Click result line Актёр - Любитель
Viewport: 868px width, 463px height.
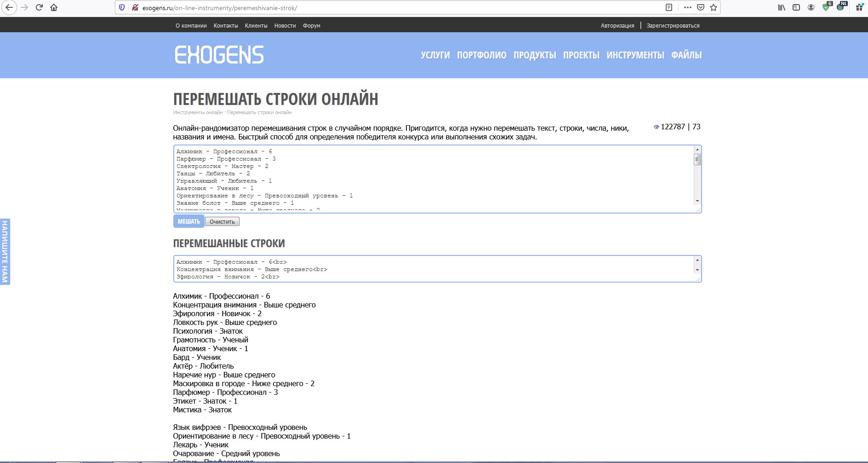[203, 366]
